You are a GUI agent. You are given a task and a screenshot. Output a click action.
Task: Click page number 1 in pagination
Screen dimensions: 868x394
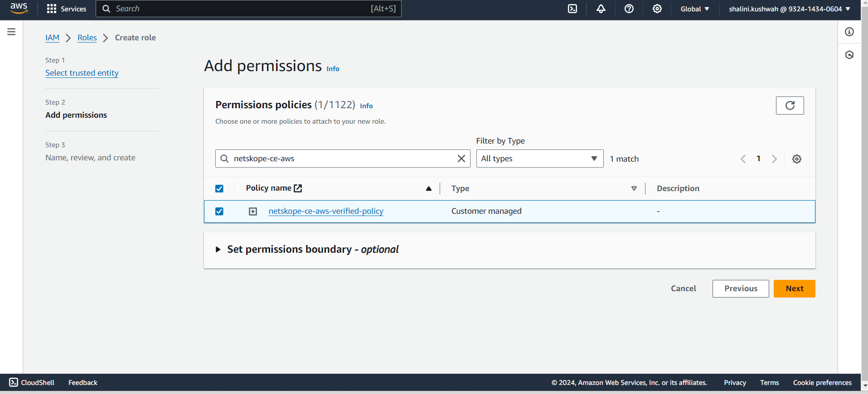click(758, 159)
